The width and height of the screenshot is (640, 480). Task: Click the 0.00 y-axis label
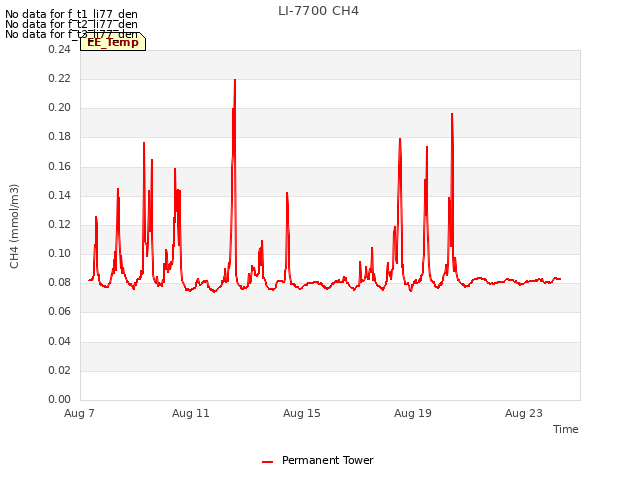point(60,399)
